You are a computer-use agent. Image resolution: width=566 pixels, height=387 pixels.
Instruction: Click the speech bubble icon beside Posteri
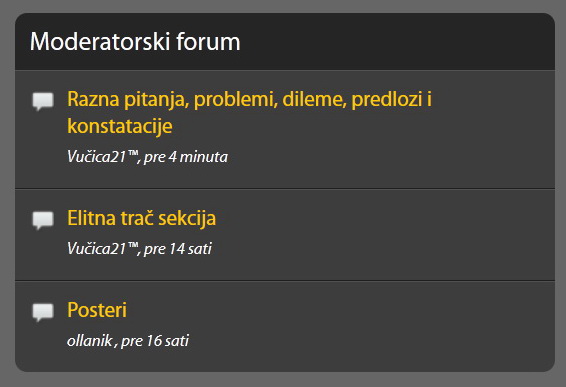[43, 312]
